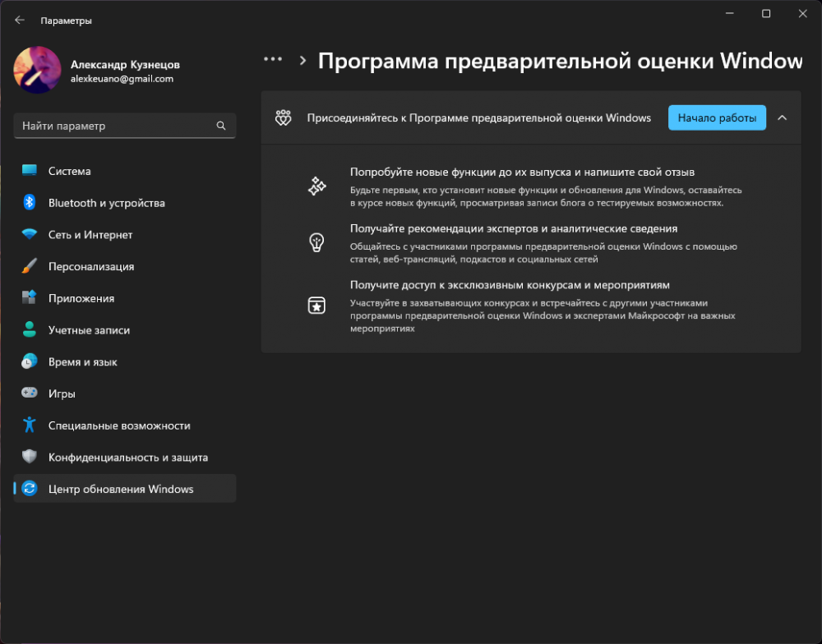Click the star calendar events icon
Viewport: 822px width, 644px height.
click(x=316, y=305)
